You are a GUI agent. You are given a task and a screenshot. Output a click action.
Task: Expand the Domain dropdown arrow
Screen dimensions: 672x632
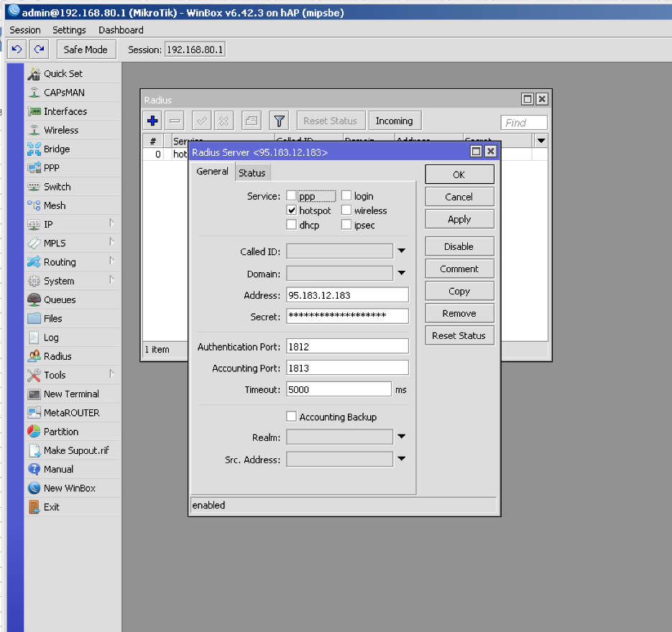coord(402,273)
